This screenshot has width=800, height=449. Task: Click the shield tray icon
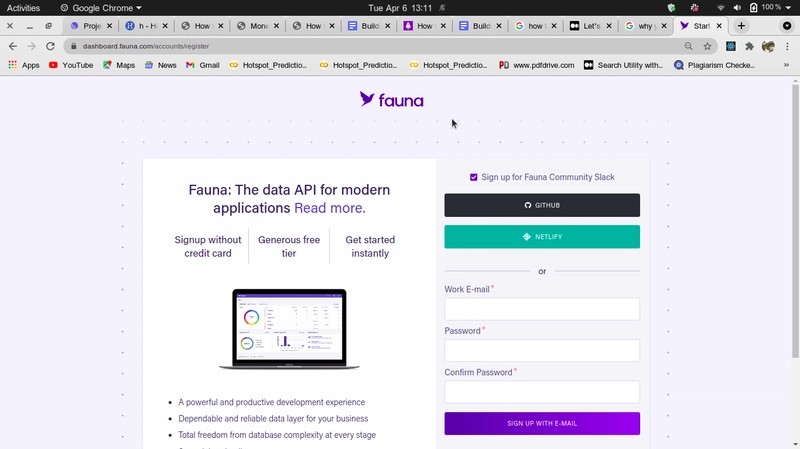point(671,8)
